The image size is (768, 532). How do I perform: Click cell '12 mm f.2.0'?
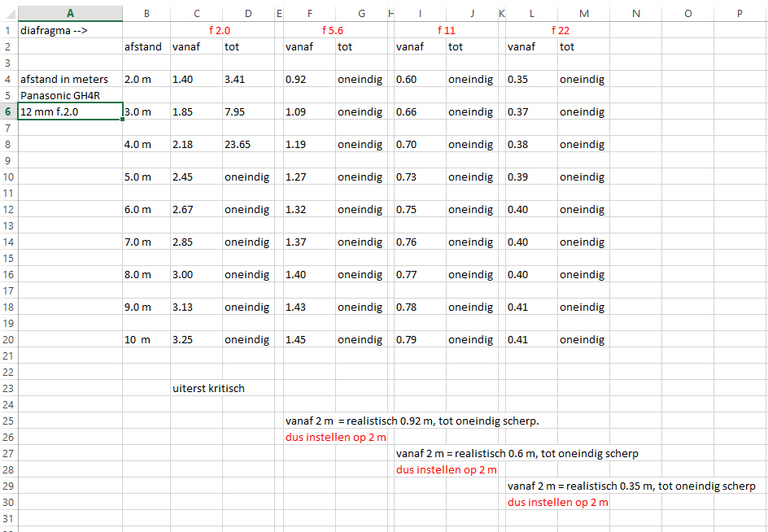coord(70,111)
